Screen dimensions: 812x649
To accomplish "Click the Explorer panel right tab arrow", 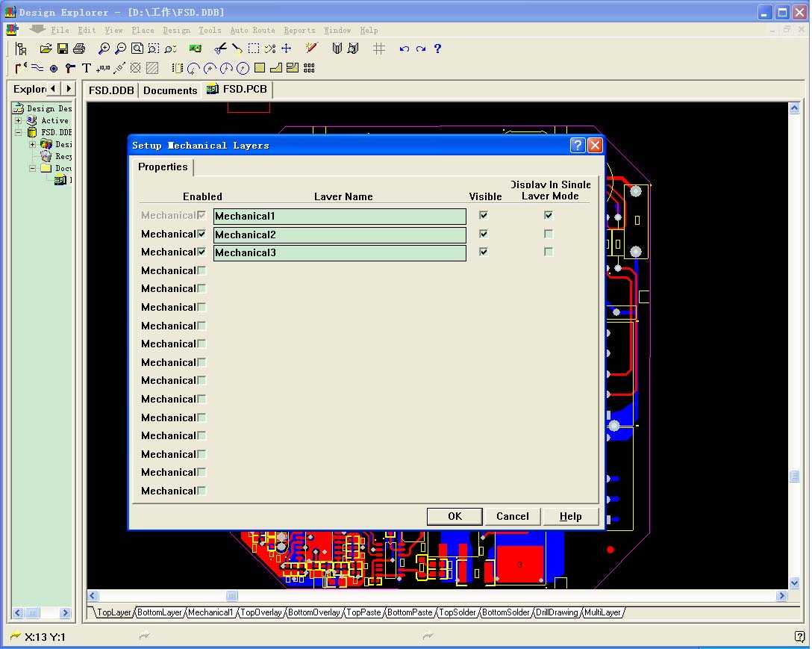I will [x=69, y=89].
